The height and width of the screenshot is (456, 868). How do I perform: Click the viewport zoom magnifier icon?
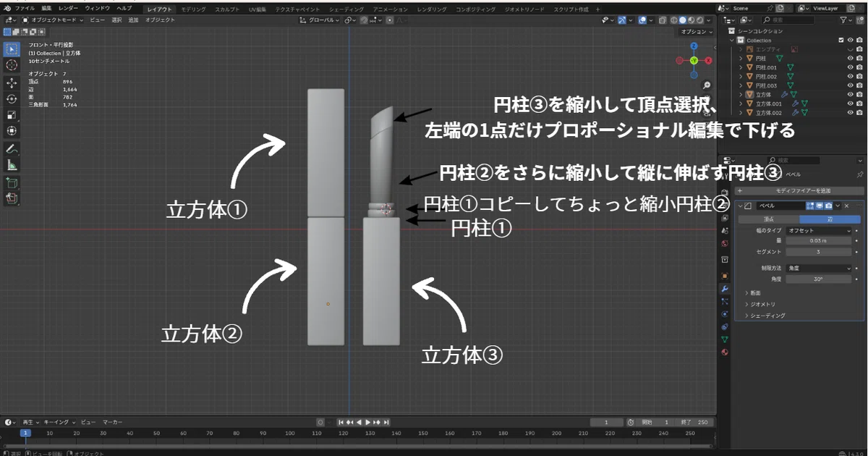tap(707, 85)
